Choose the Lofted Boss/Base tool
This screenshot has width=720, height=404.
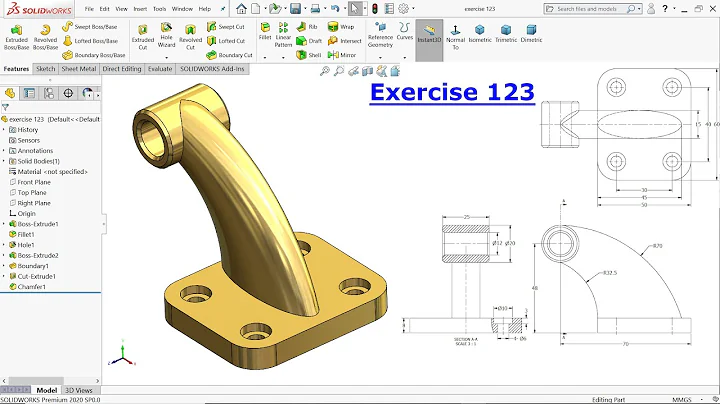click(x=90, y=41)
